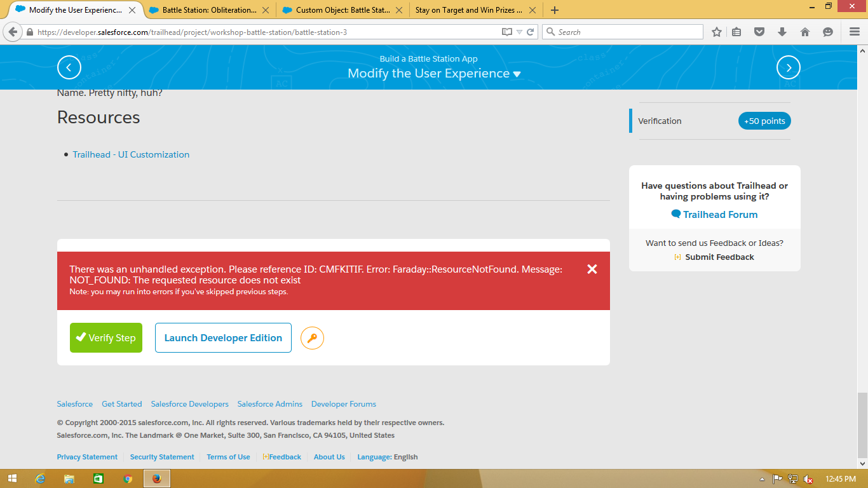Save the page to Pocket
The width and height of the screenshot is (868, 488).
pyautogui.click(x=759, y=32)
